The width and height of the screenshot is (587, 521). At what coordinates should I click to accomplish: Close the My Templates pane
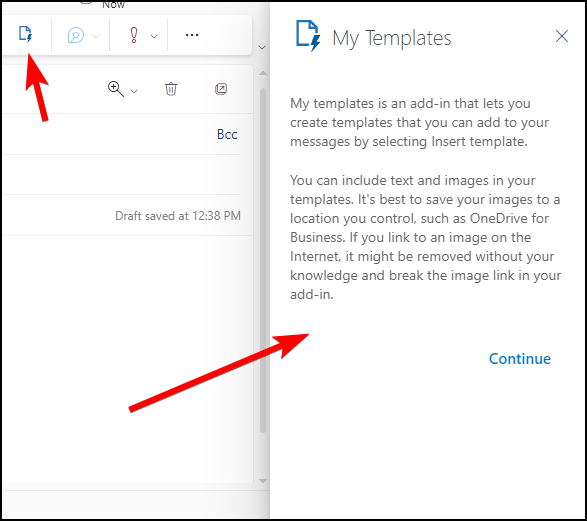point(562,36)
